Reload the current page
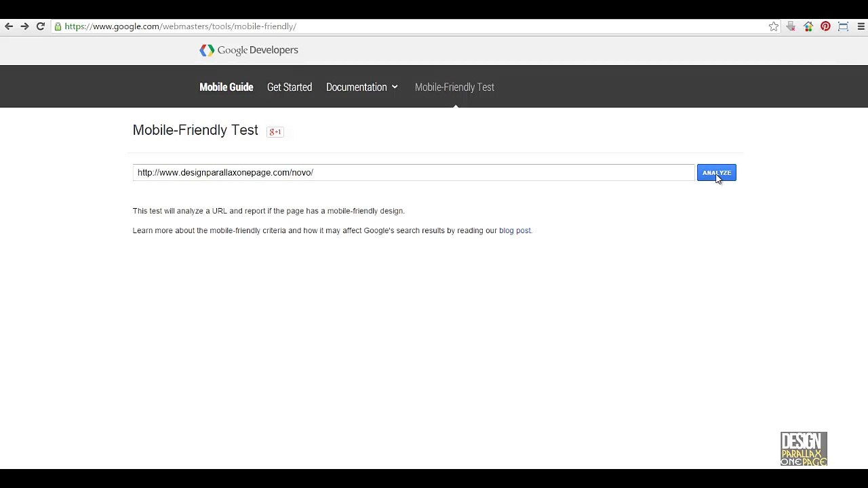 pos(41,26)
